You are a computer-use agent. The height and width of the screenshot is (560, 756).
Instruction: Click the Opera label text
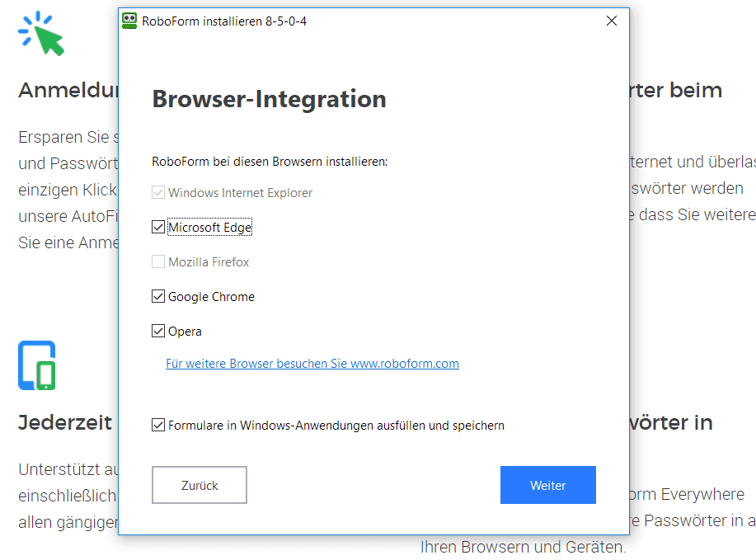click(x=185, y=332)
